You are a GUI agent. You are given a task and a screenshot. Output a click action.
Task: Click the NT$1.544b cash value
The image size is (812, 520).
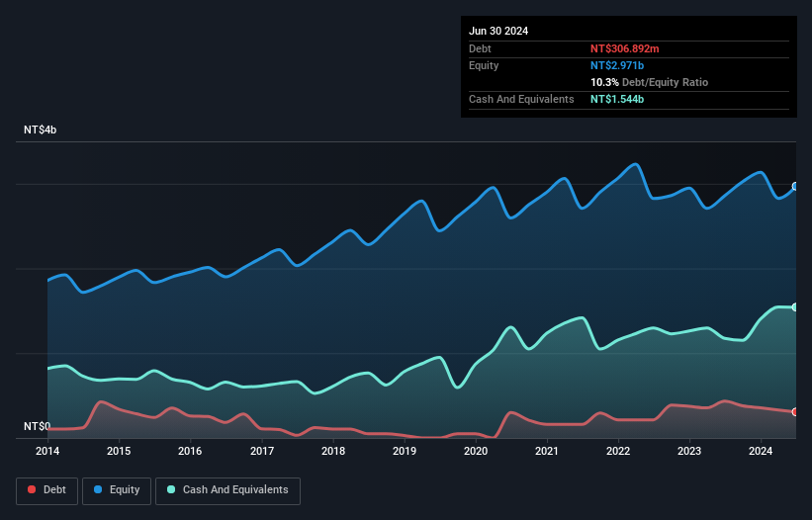pyautogui.click(x=619, y=100)
